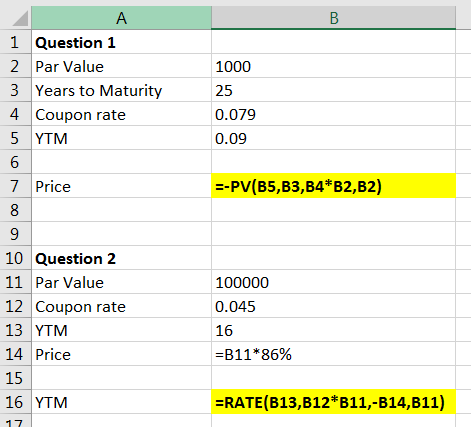The image size is (471, 427).
Task: Select column B header
Action: pos(333,18)
